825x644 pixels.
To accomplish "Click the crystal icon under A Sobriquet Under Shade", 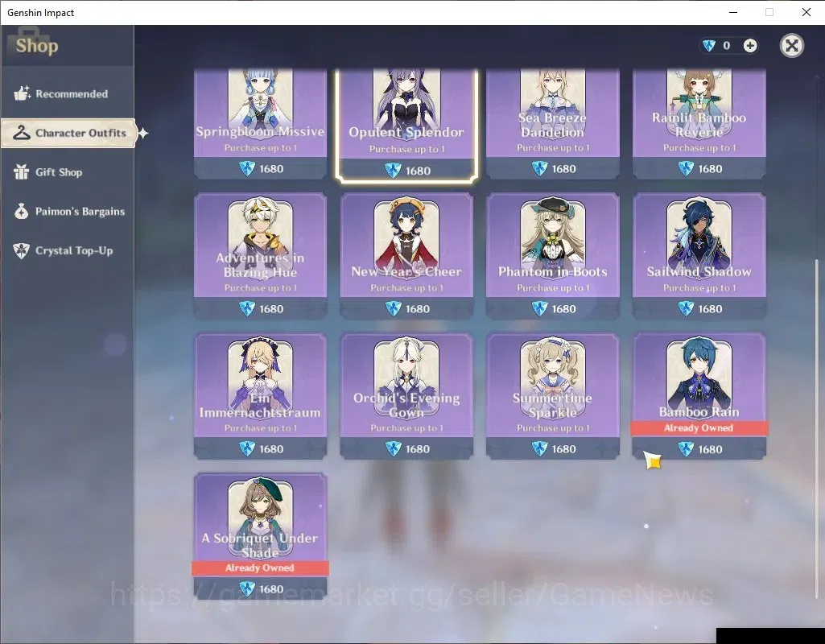I will coord(247,588).
